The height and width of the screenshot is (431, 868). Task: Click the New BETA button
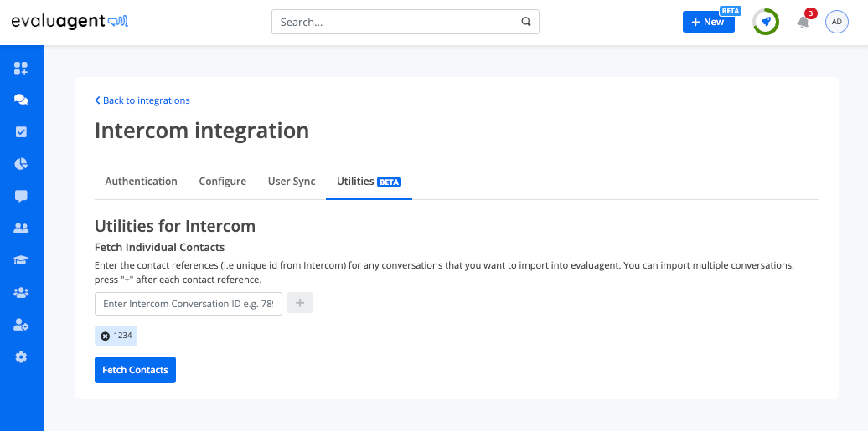(709, 22)
